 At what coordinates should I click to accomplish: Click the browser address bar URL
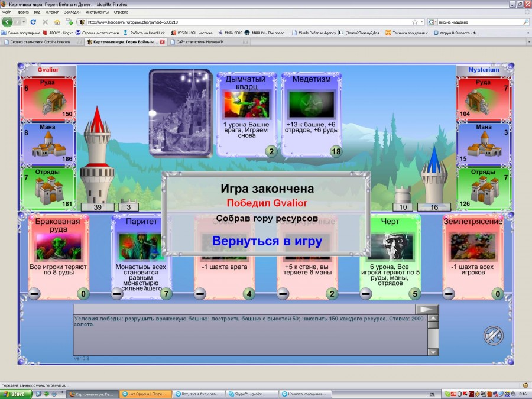[236, 22]
